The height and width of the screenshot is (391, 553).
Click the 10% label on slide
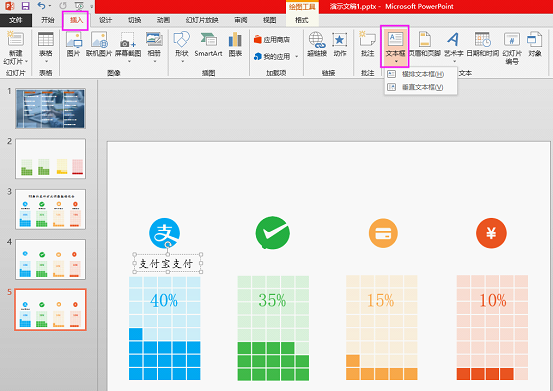click(x=493, y=301)
